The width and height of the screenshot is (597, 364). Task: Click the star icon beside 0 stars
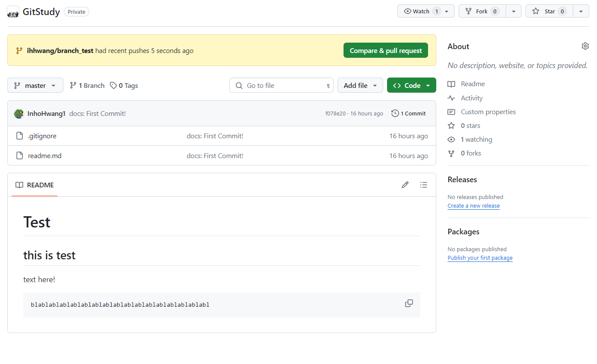tap(451, 125)
